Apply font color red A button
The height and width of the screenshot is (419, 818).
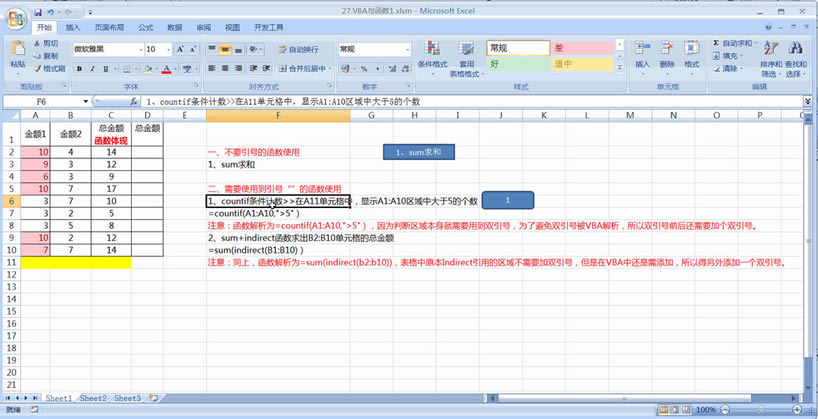[x=166, y=68]
